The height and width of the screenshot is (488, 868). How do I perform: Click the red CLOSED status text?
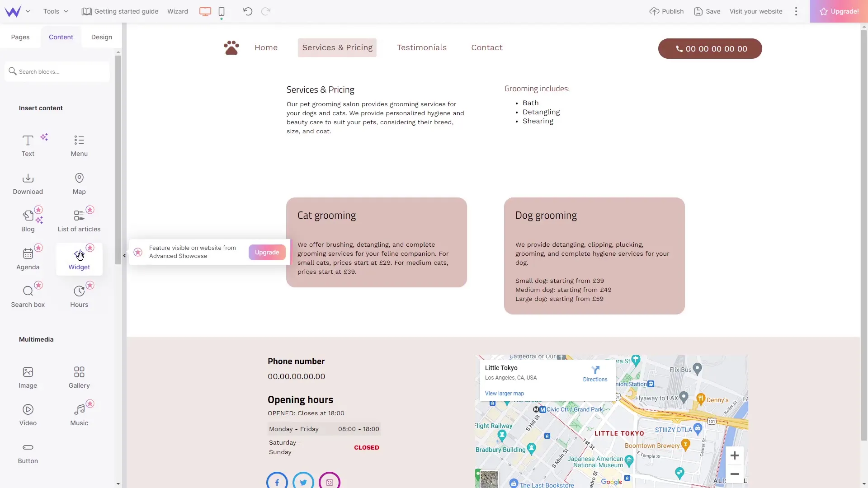pyautogui.click(x=366, y=447)
